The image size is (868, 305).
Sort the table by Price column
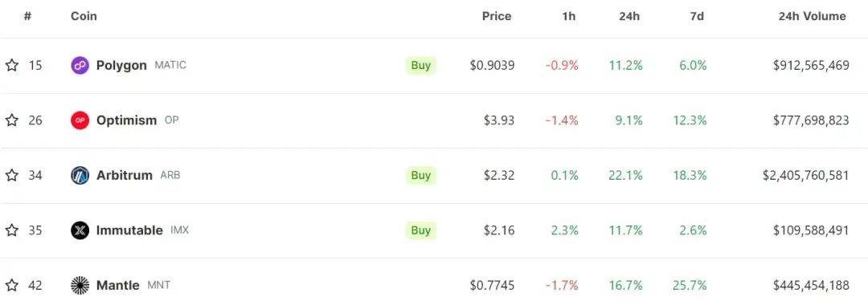tap(497, 17)
